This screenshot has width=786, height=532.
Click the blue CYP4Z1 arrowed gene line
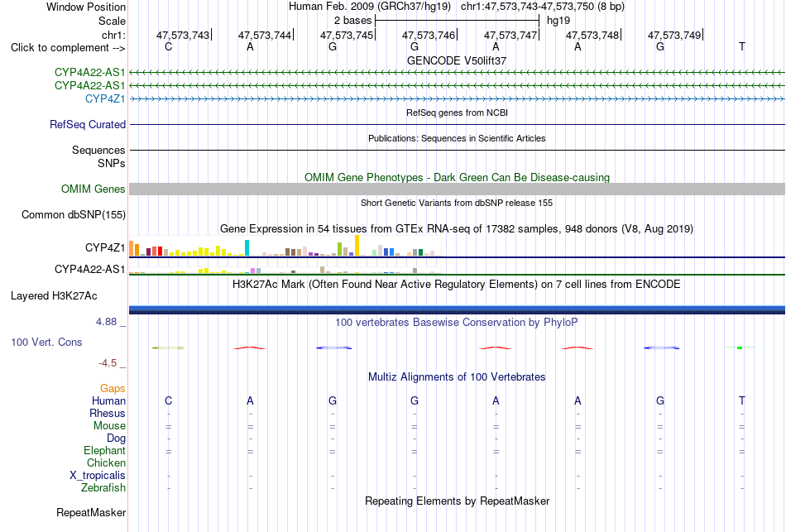[x=457, y=99]
